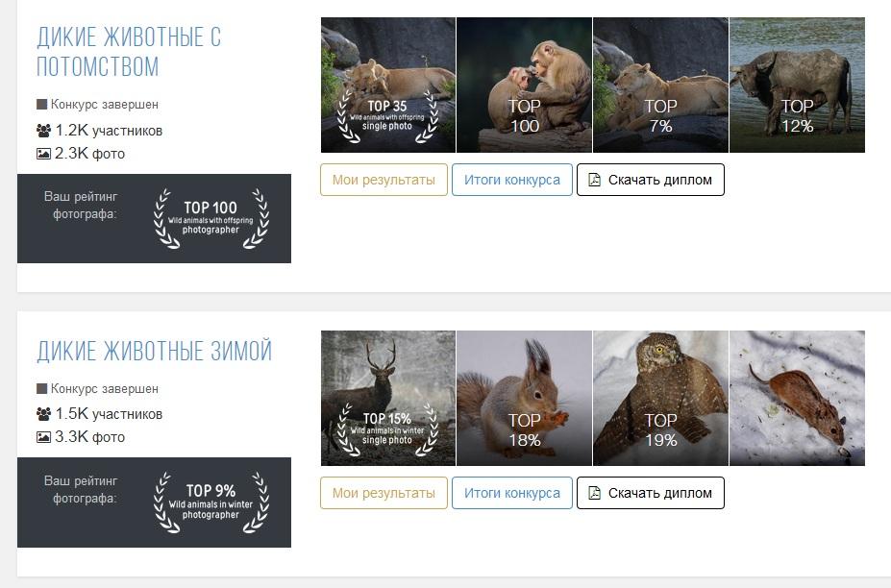
Task: Click the status square in the winter contest
Action: (41, 388)
